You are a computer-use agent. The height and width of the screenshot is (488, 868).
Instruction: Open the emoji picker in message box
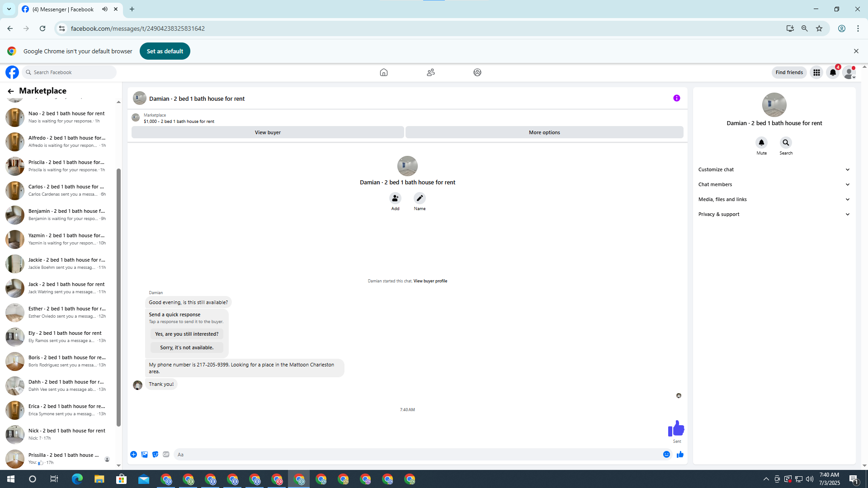coord(666,455)
